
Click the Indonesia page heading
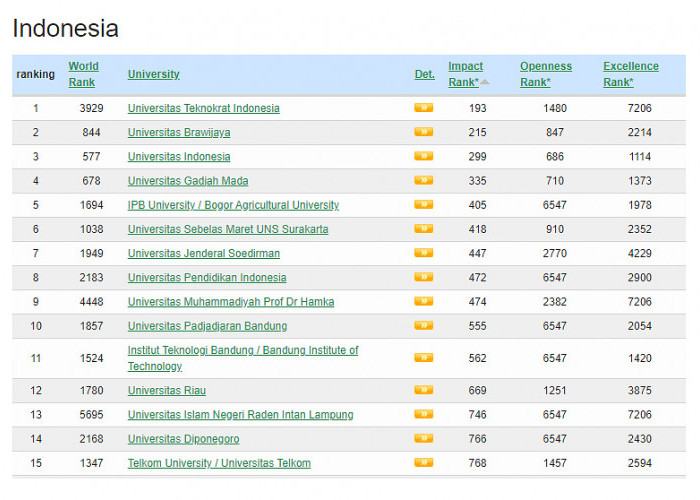66,28
